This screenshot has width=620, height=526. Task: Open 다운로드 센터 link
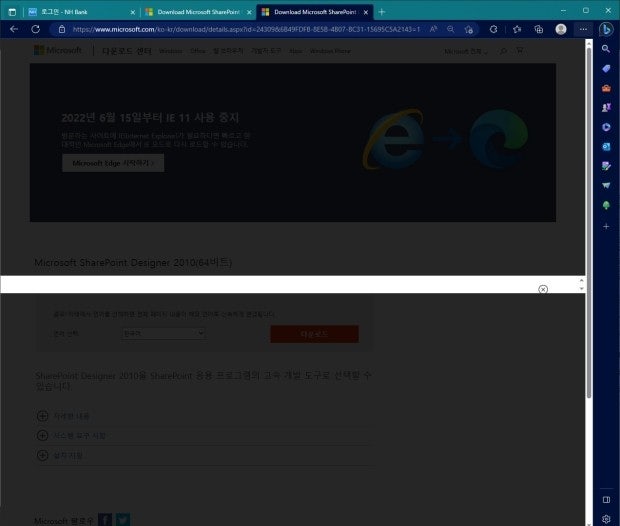[127, 51]
